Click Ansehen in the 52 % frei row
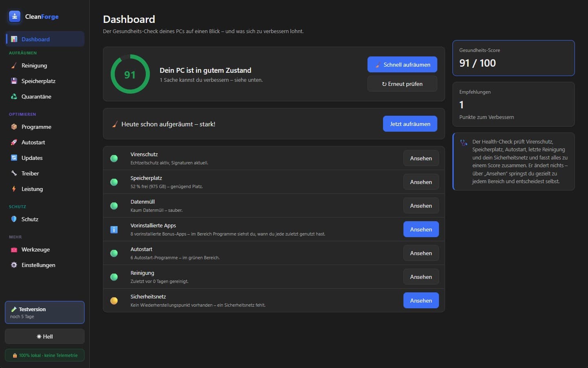Image resolution: width=588 pixels, height=368 pixels. pyautogui.click(x=421, y=182)
